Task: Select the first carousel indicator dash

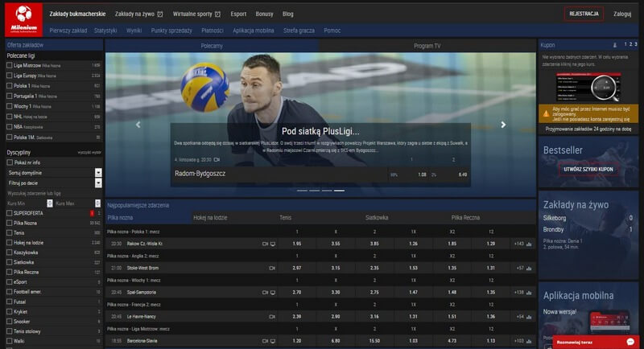Action: click(x=302, y=191)
